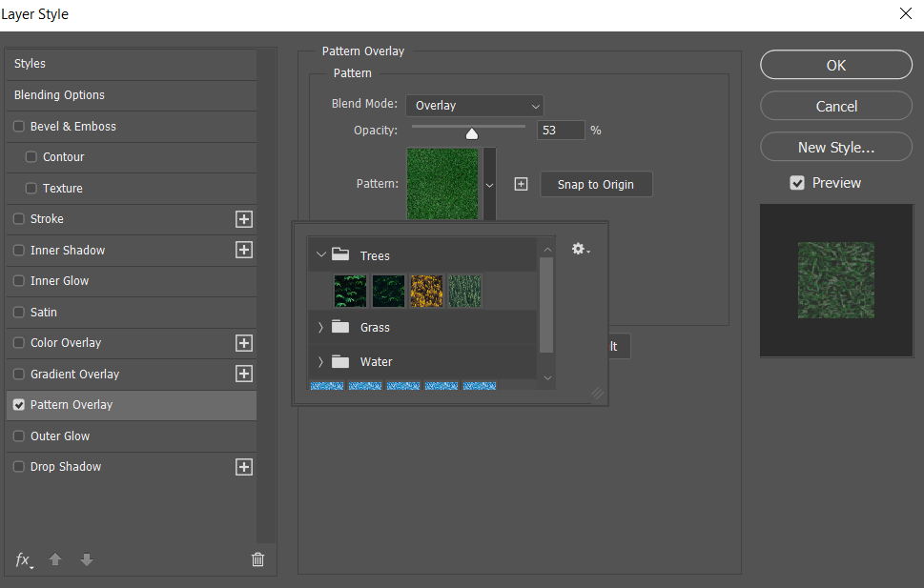Click the up arrow to move effect up
The image size is (924, 588).
pos(55,560)
